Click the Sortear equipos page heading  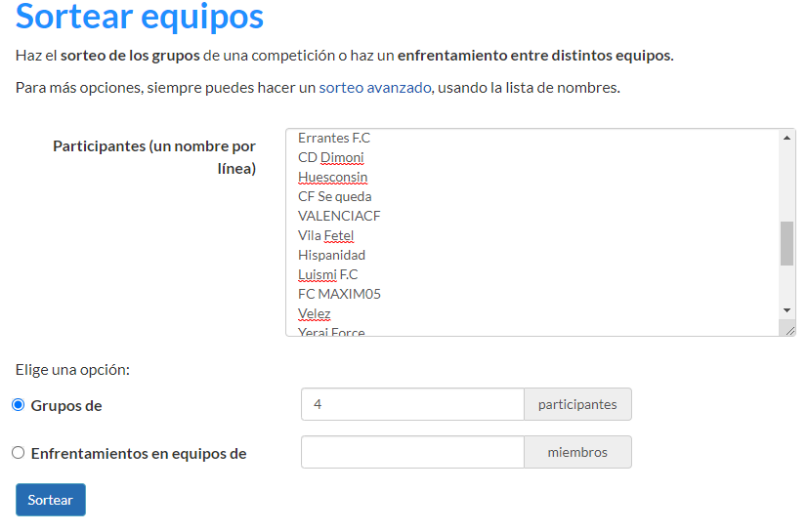(140, 18)
